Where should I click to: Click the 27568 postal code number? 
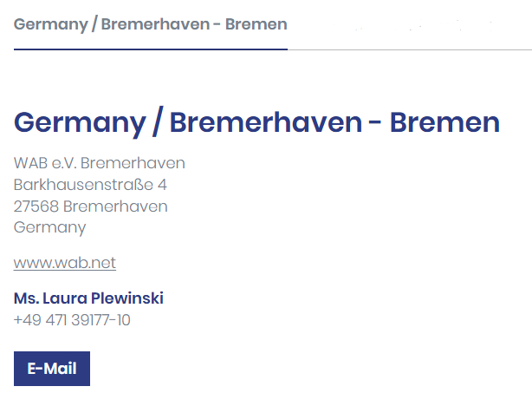36,206
